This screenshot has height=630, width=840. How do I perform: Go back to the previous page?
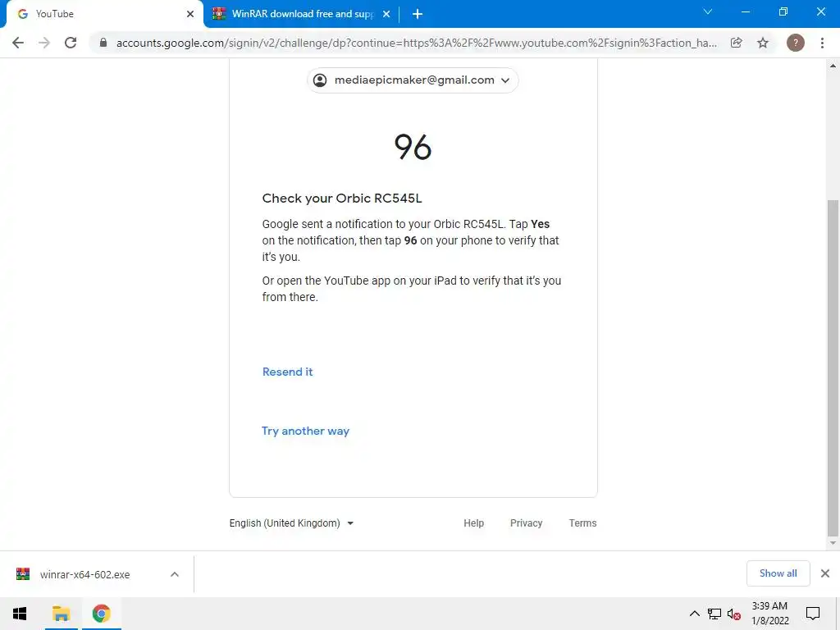[x=18, y=43]
